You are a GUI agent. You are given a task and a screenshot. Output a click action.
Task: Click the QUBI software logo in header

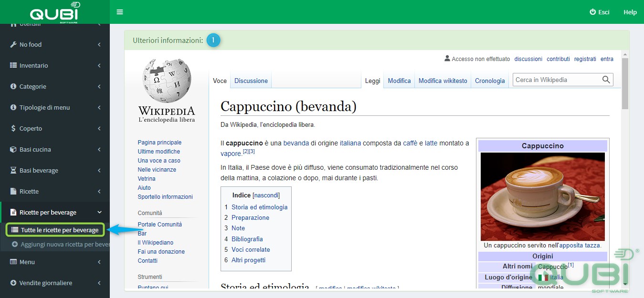tap(55, 12)
